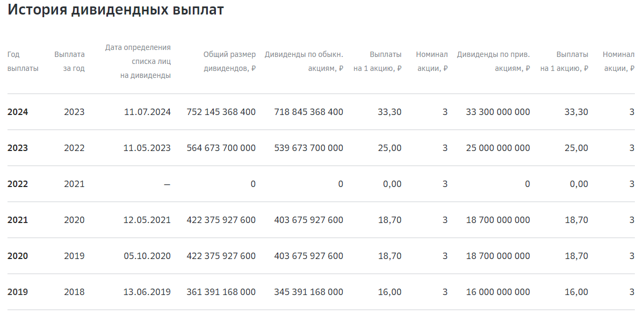The height and width of the screenshot is (316, 644).
Task: Click the "Общий размер дивидендов" column header
Action: tap(229, 61)
